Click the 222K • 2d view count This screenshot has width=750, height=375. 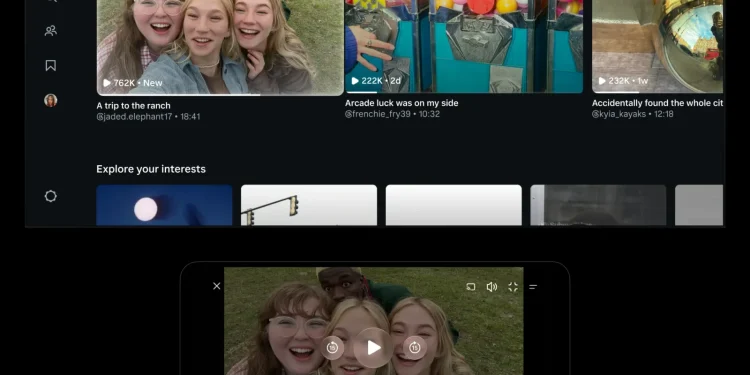tap(376, 81)
